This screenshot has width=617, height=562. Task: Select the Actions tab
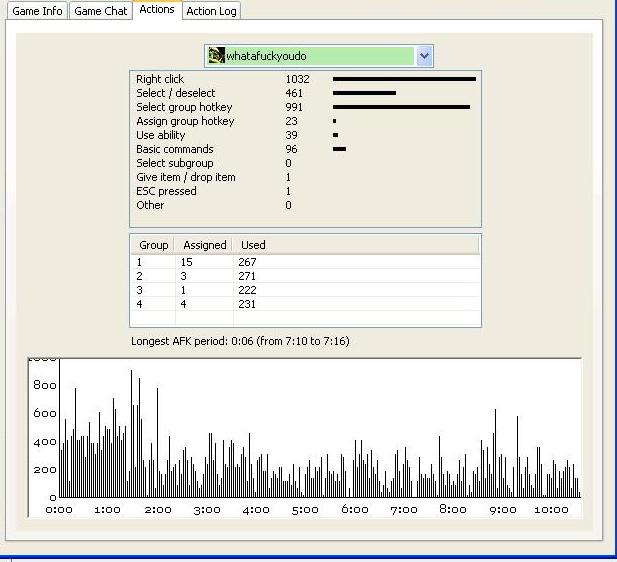click(x=157, y=10)
